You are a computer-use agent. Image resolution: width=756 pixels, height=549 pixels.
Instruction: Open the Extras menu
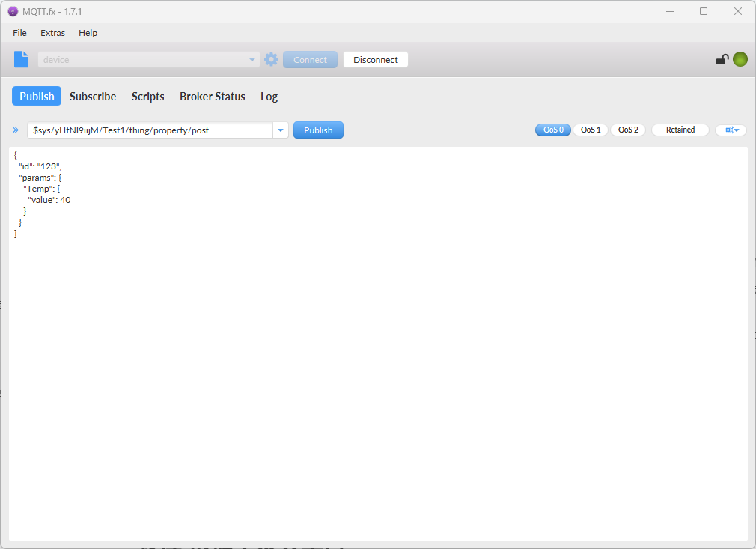(52, 33)
